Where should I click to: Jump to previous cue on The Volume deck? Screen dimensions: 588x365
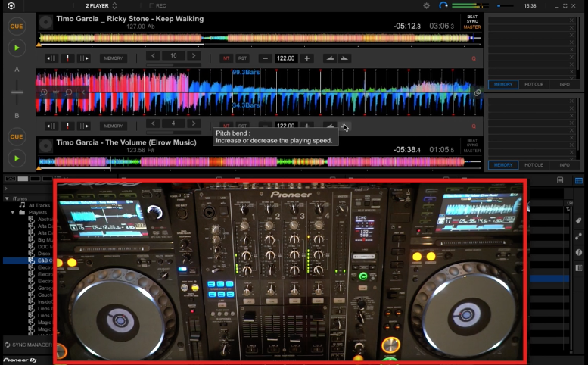pyautogui.click(x=51, y=126)
